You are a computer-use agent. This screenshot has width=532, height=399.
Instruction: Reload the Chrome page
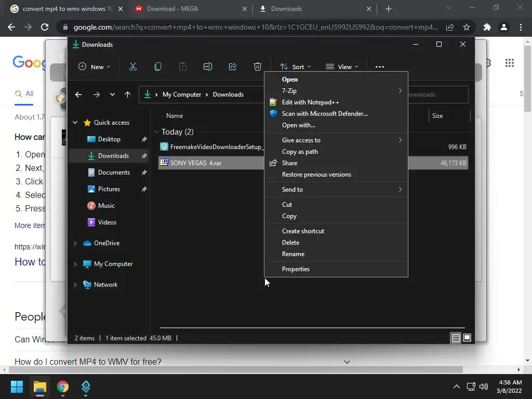(45, 27)
